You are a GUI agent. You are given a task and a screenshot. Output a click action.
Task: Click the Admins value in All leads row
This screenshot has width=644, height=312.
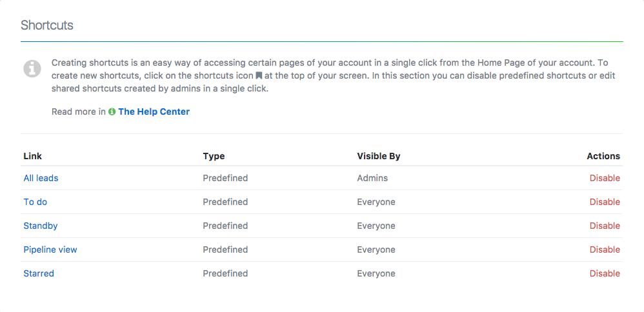pyautogui.click(x=372, y=178)
